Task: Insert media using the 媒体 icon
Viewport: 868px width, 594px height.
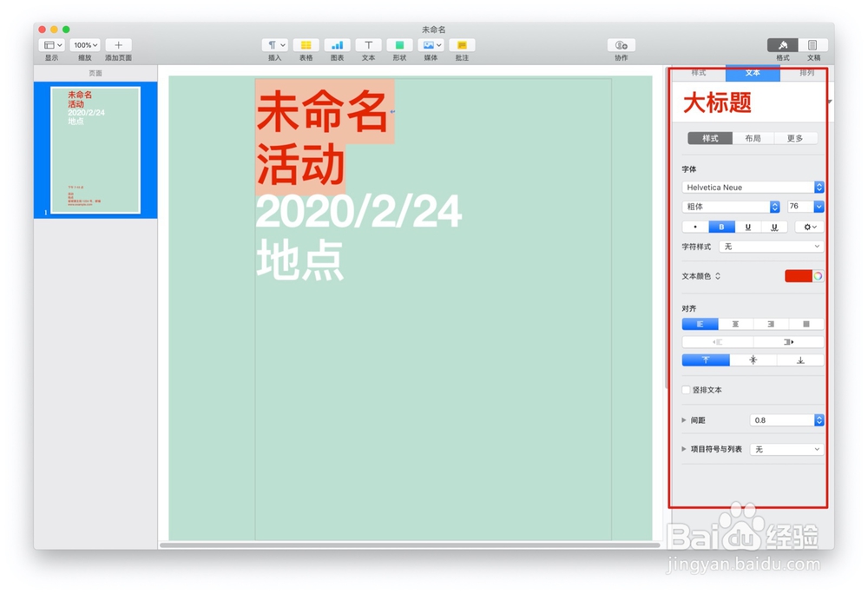Action: [x=430, y=45]
